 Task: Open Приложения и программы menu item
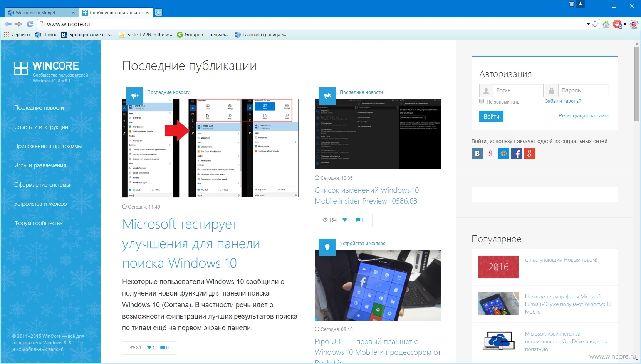point(48,146)
